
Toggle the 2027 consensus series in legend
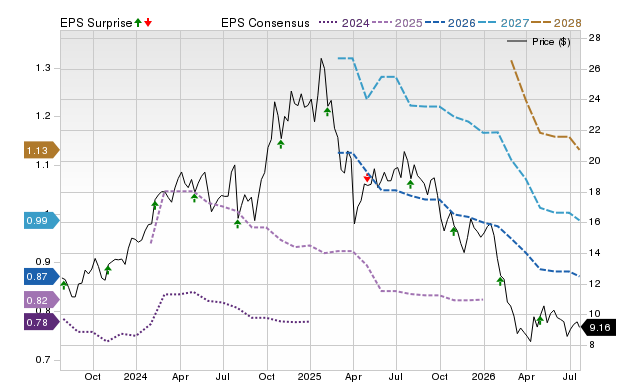(503, 23)
